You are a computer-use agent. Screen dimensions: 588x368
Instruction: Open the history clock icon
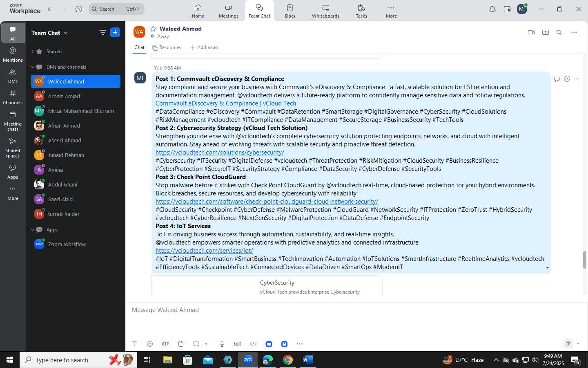click(x=79, y=9)
